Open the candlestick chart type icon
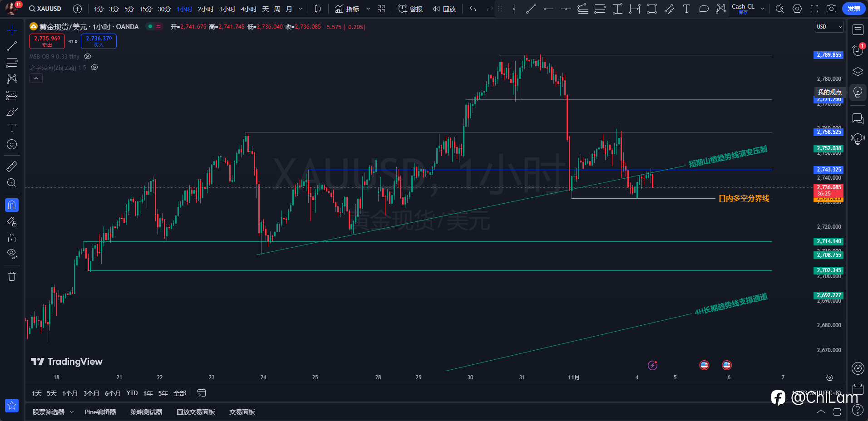Viewport: 868px width, 421px height. point(318,9)
